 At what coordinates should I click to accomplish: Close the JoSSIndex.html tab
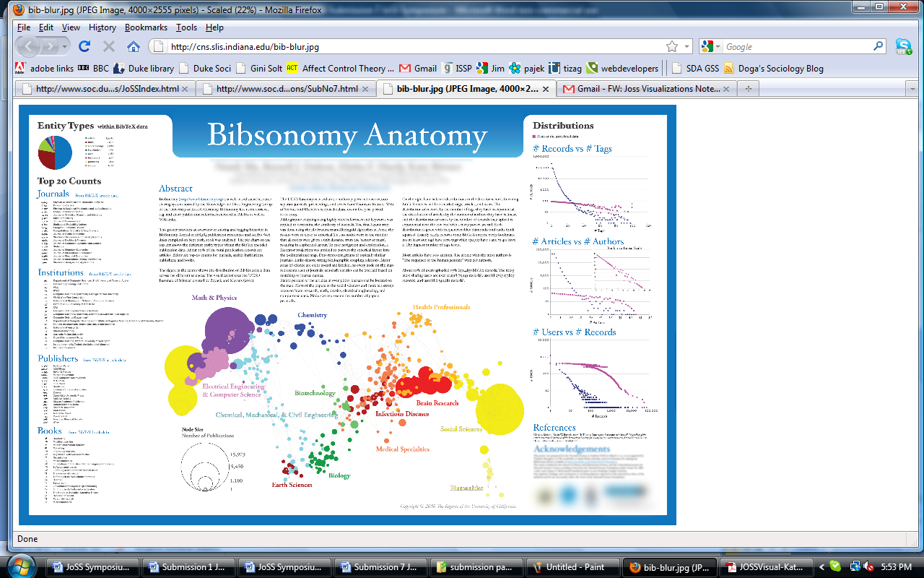pyautogui.click(x=186, y=89)
